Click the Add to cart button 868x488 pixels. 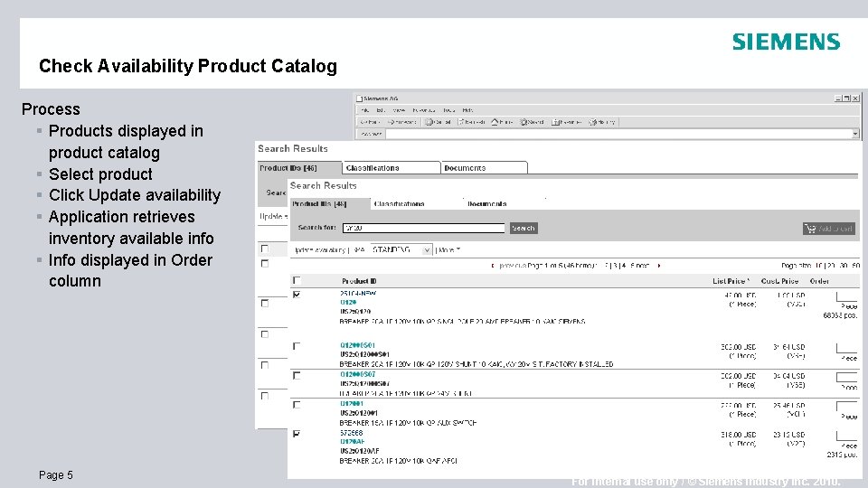point(829,229)
